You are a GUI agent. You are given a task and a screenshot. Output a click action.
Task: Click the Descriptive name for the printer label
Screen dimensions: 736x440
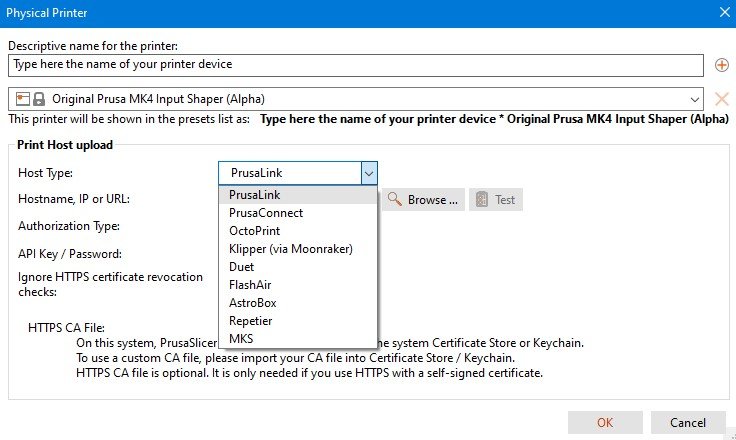coord(93,46)
